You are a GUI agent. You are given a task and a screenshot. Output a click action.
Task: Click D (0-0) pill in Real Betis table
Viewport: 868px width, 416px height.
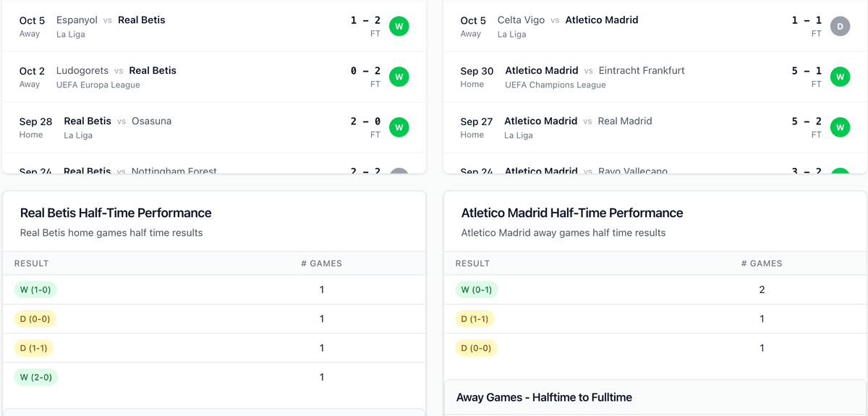[35, 319]
